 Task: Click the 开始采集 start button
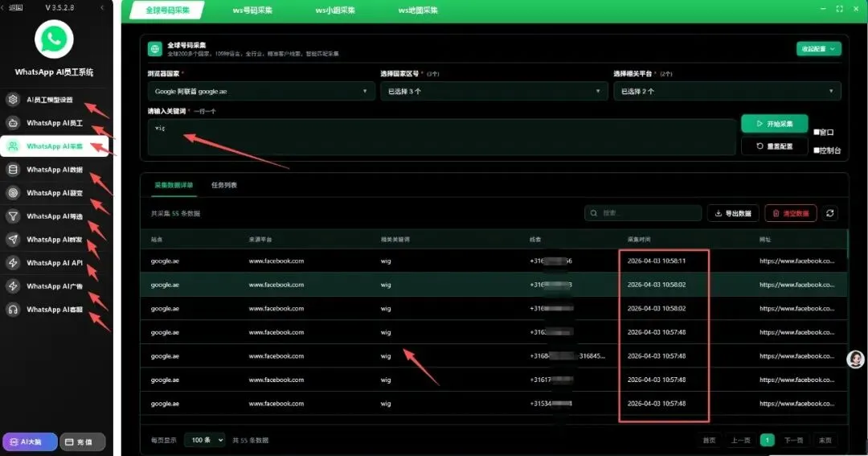(x=775, y=124)
